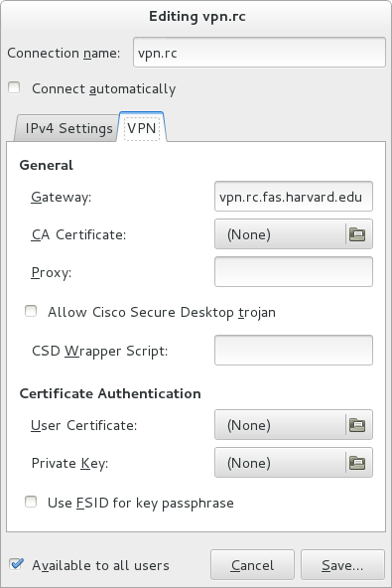Image resolution: width=392 pixels, height=588 pixels.
Task: Open file browser icon for Private Key
Action: point(357,463)
